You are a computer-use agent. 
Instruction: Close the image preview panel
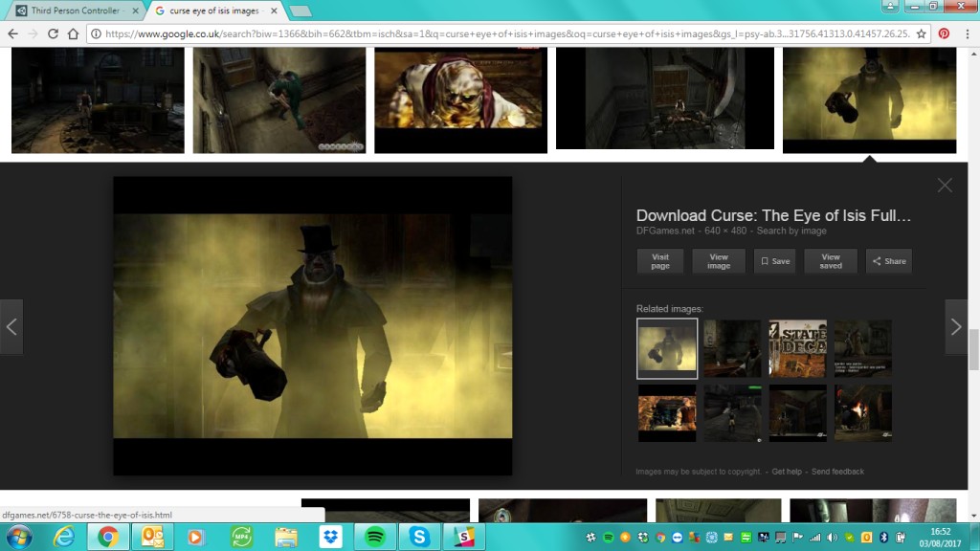pos(945,185)
